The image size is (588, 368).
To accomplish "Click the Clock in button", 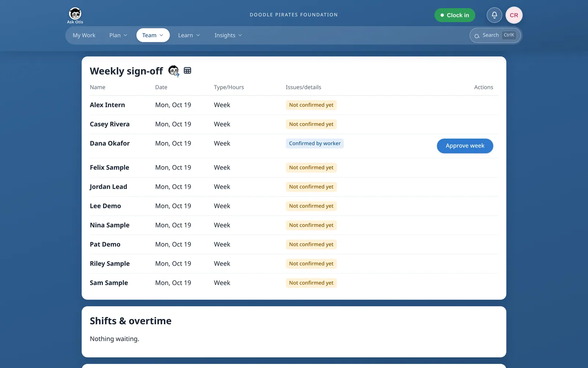I will point(455,15).
